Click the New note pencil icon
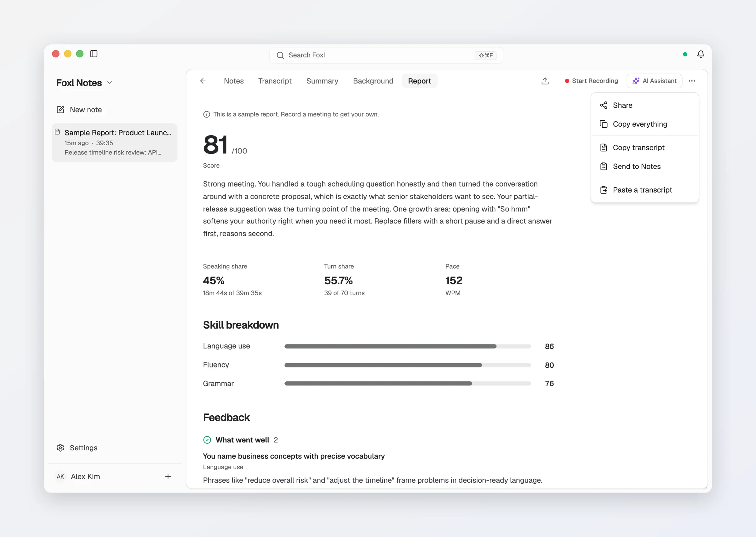Image resolution: width=756 pixels, height=537 pixels. tap(60, 110)
